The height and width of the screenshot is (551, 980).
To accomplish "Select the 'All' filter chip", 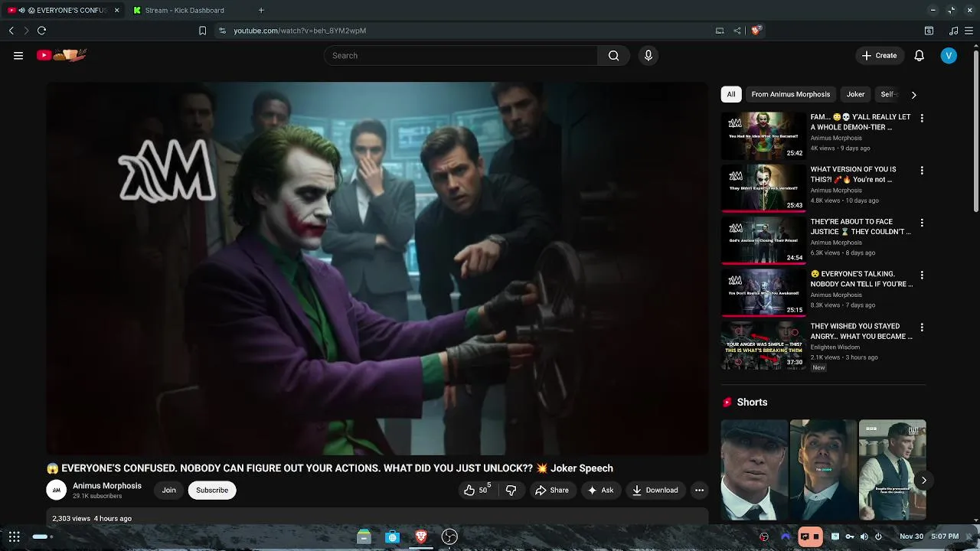I will pyautogui.click(x=731, y=94).
